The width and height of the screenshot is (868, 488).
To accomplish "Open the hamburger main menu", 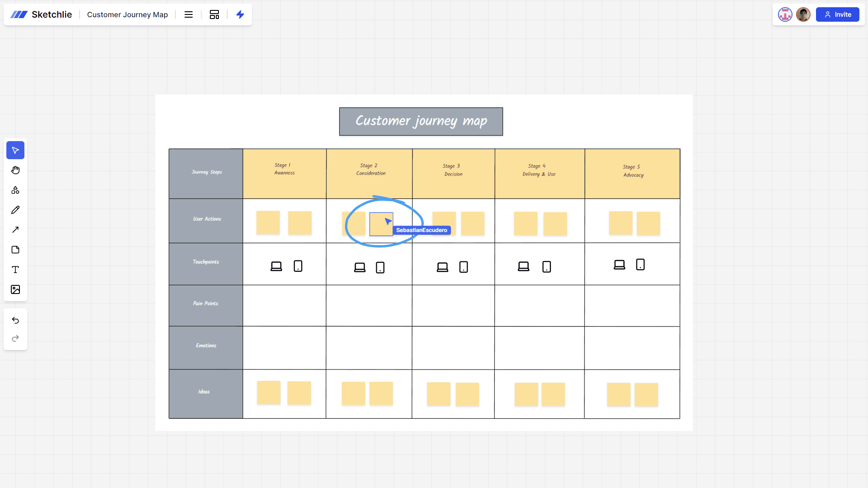I will tap(189, 14).
